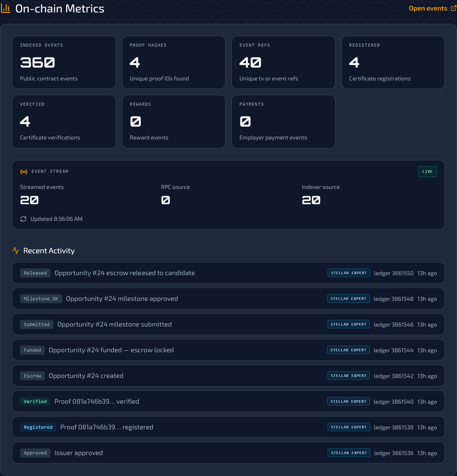This screenshot has width=457, height=476.
Task: Select the Registered certificate registrations card
Action: click(x=393, y=62)
